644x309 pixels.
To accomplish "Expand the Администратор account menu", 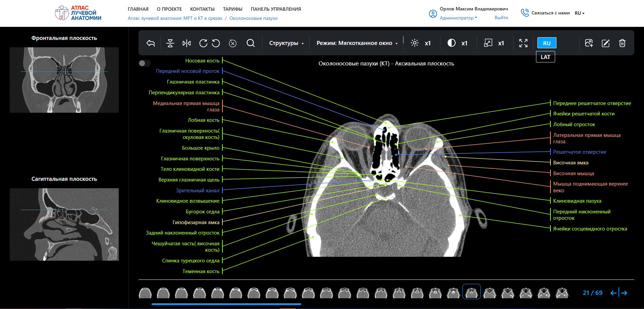I will [x=458, y=18].
